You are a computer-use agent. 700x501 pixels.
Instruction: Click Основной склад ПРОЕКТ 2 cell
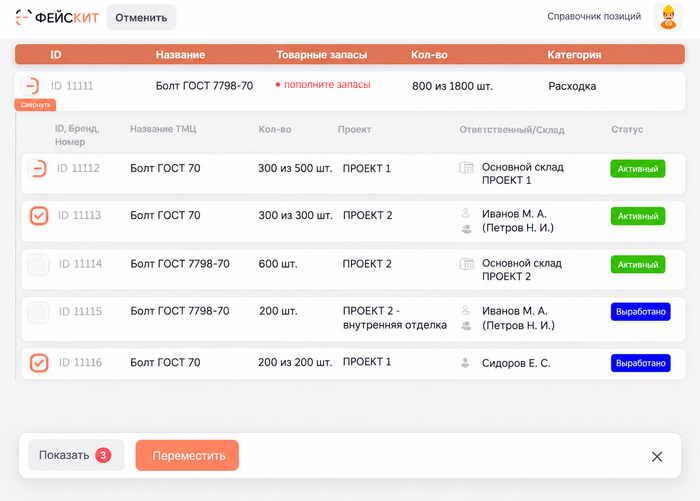(522, 270)
